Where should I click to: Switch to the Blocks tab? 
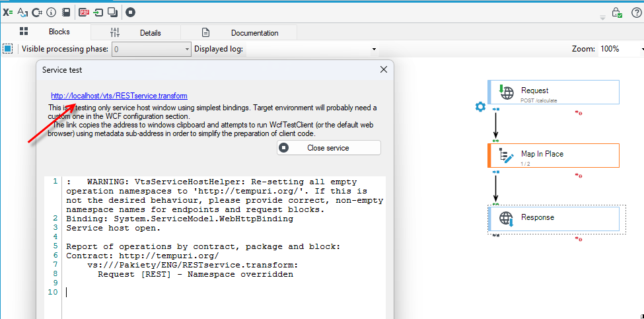click(x=45, y=32)
